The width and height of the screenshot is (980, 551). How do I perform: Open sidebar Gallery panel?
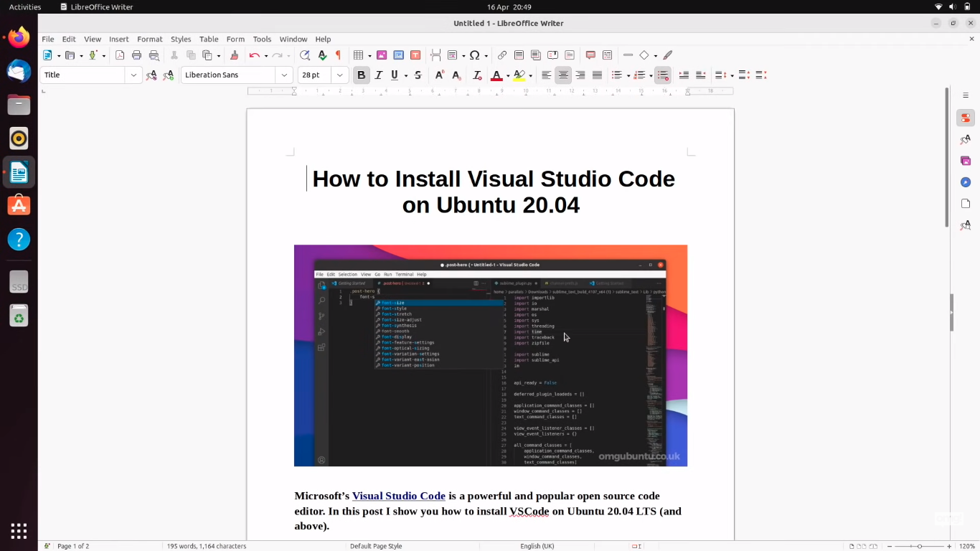coord(966,161)
